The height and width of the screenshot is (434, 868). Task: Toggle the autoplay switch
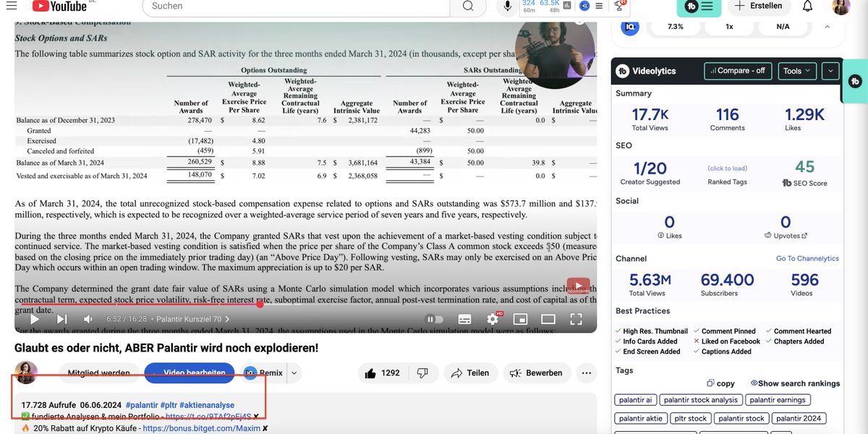435,319
